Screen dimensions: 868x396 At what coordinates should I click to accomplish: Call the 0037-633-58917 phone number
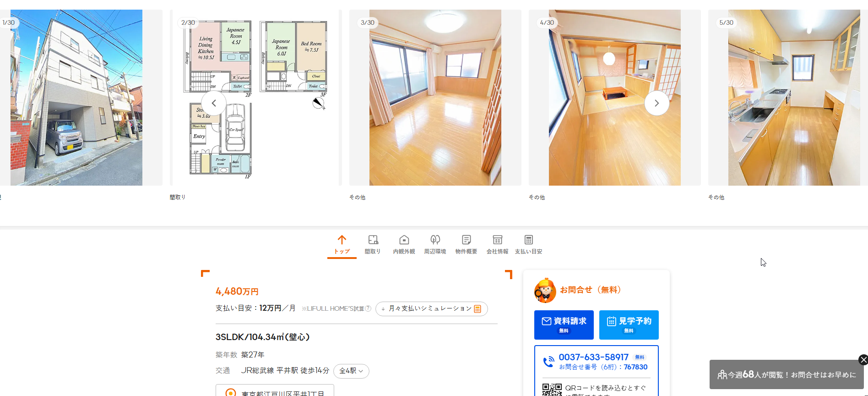(593, 357)
